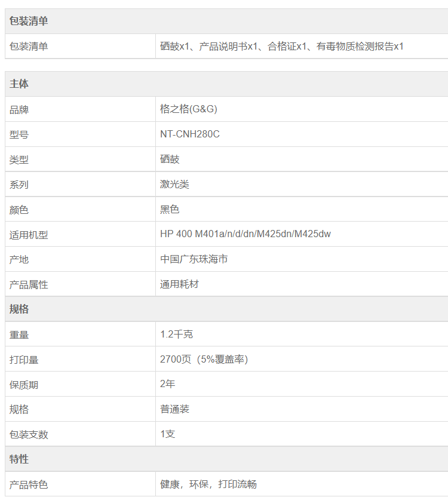Click the 硒鼓 value in the 类型 row

click(x=170, y=159)
